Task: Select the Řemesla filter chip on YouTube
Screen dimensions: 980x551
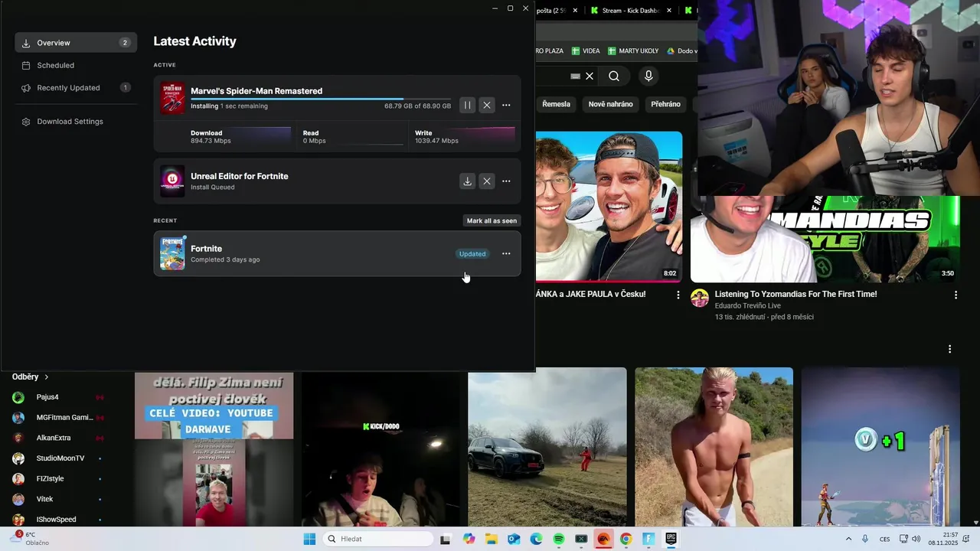Action: click(x=556, y=104)
